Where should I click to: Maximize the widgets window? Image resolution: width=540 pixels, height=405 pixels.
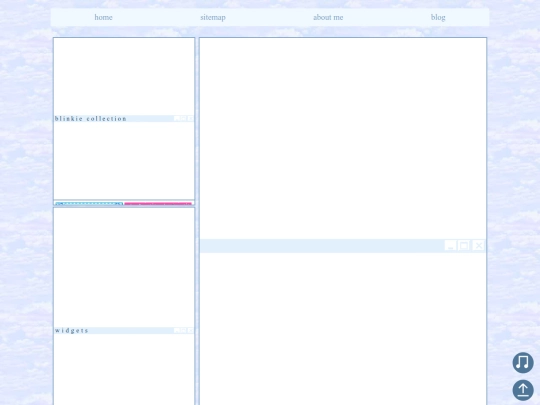click(x=184, y=331)
